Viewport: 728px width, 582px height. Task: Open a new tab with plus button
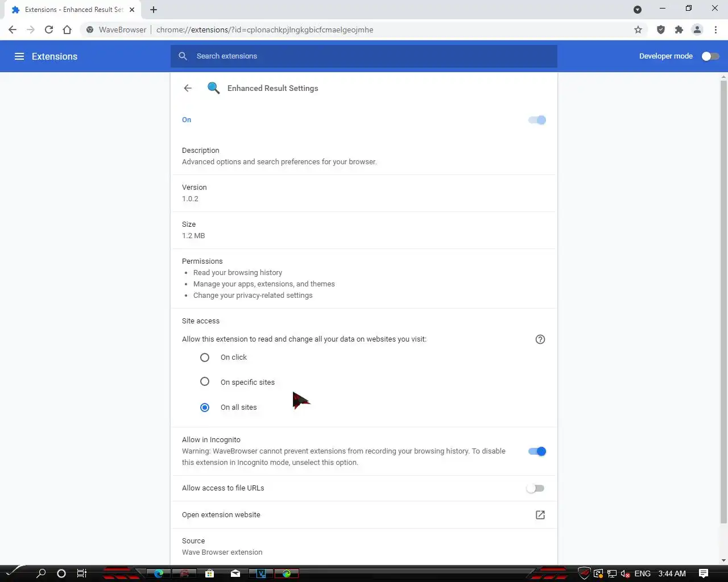pyautogui.click(x=154, y=10)
